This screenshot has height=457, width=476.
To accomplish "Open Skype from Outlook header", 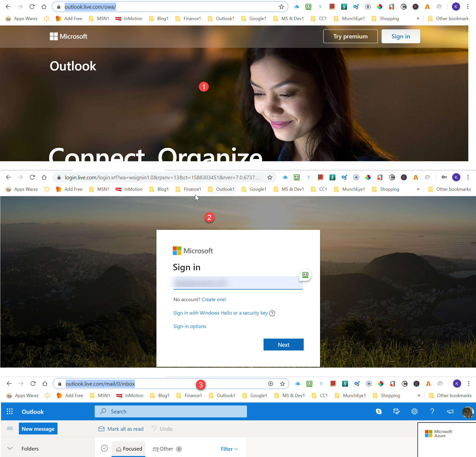I will pyautogui.click(x=379, y=411).
